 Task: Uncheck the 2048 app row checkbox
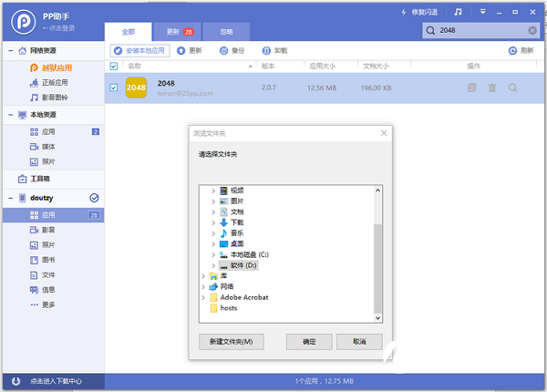114,88
